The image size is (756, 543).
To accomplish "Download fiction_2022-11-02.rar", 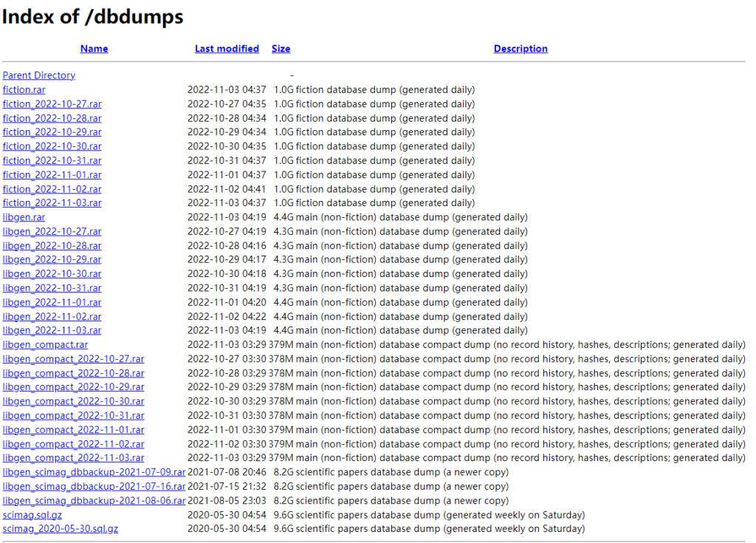I will [x=52, y=189].
